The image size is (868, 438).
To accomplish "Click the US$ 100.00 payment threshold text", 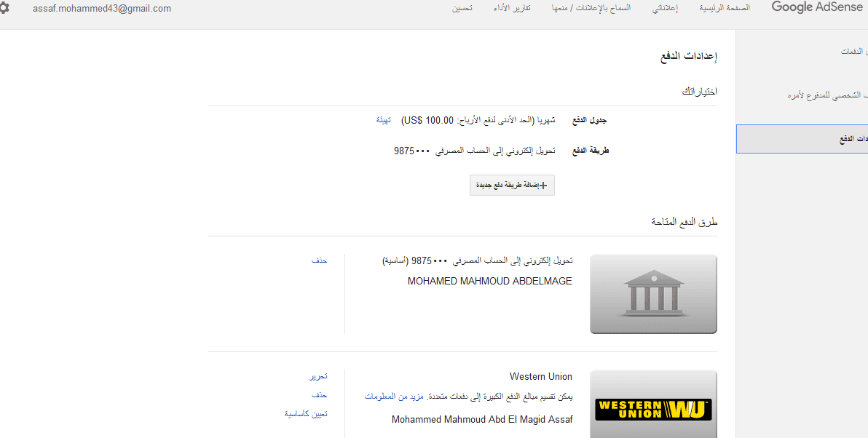I will 428,120.
